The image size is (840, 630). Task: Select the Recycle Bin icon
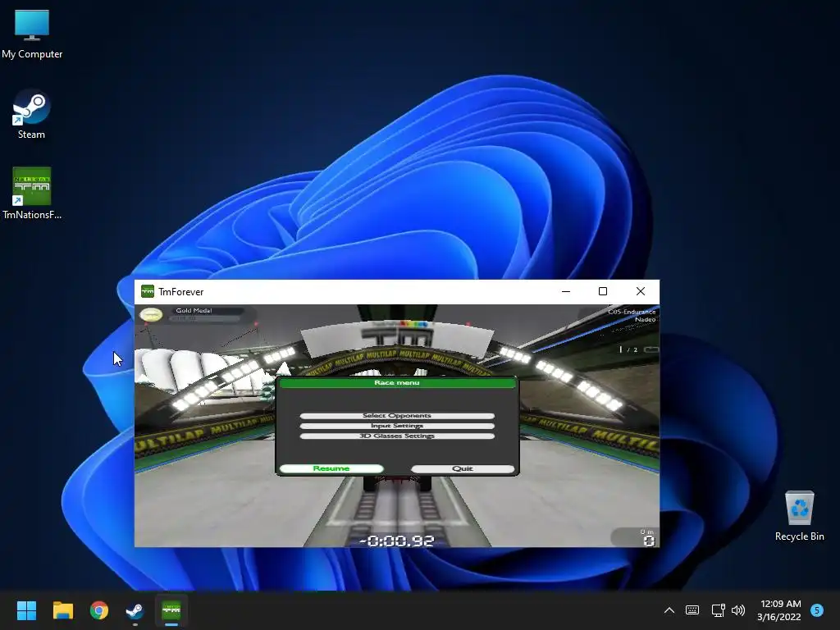799,516
